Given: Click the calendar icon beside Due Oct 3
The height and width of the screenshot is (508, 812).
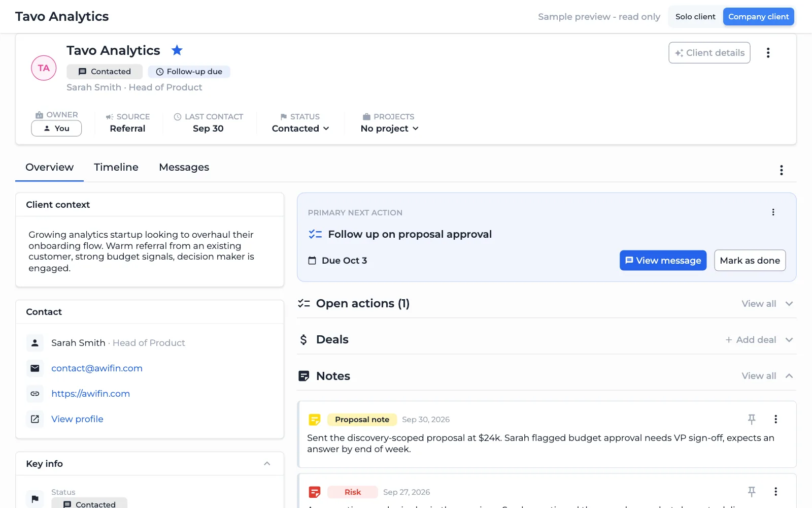Looking at the screenshot, I should [x=312, y=261].
